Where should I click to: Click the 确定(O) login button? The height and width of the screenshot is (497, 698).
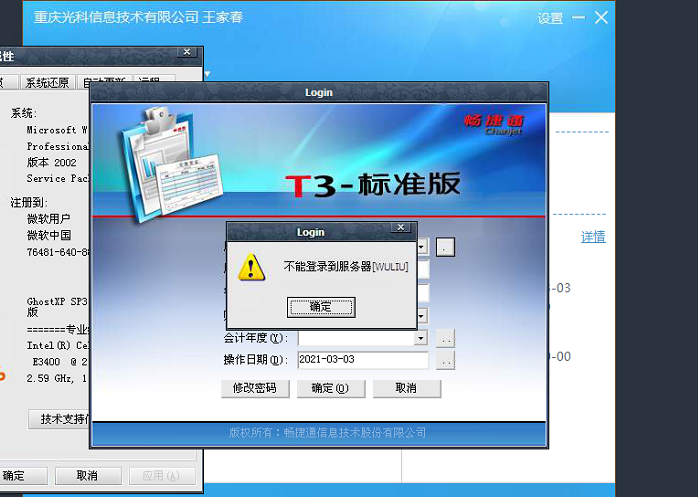click(331, 388)
